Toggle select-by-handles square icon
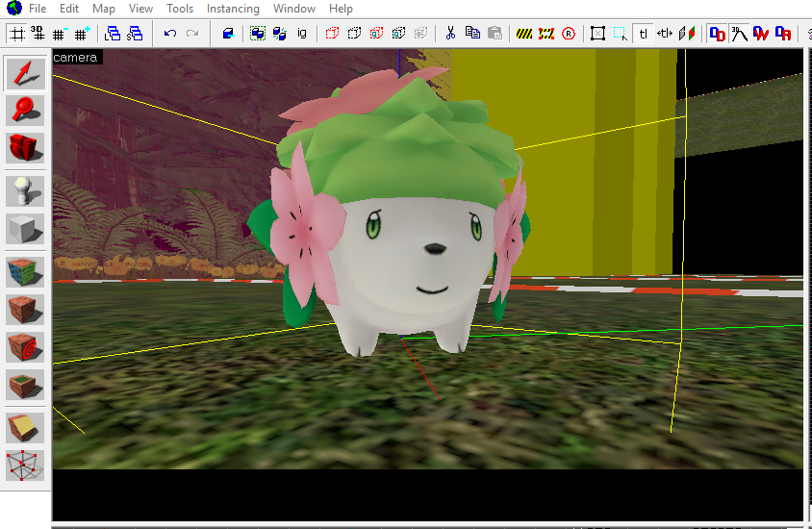 pyautogui.click(x=597, y=34)
